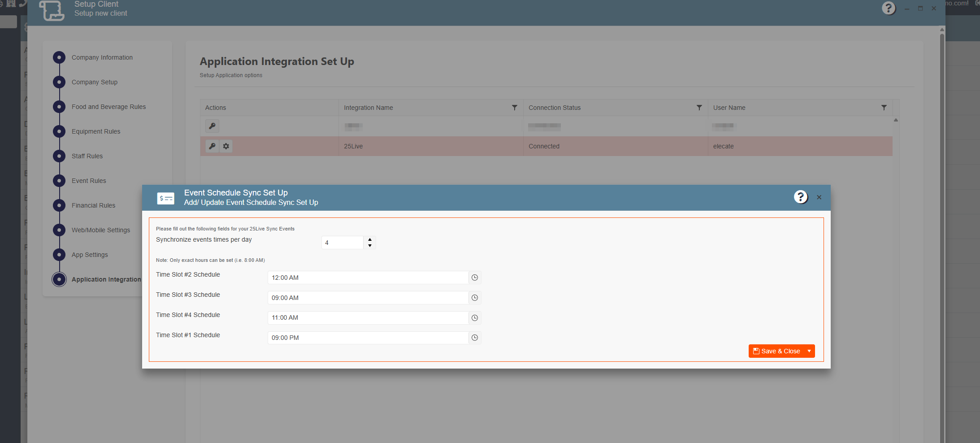Open Web/Mobile Settings step
The height and width of the screenshot is (443, 980).
point(101,230)
